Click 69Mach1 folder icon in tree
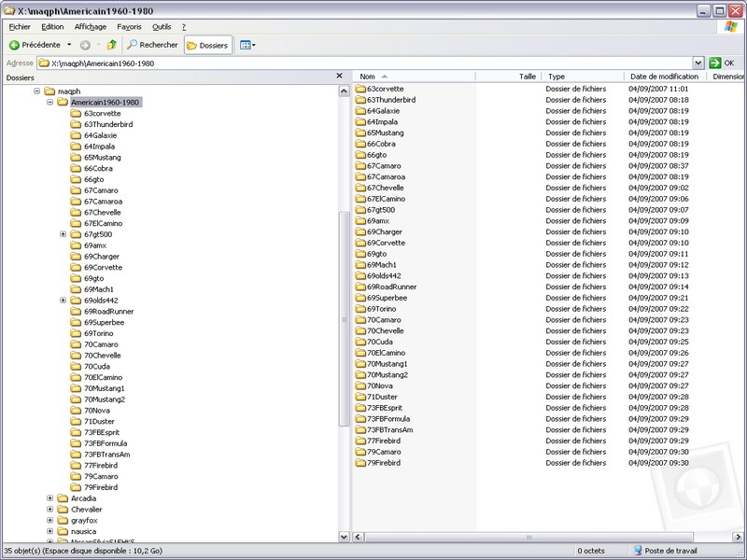This screenshot has height=560, width=747. click(x=76, y=289)
